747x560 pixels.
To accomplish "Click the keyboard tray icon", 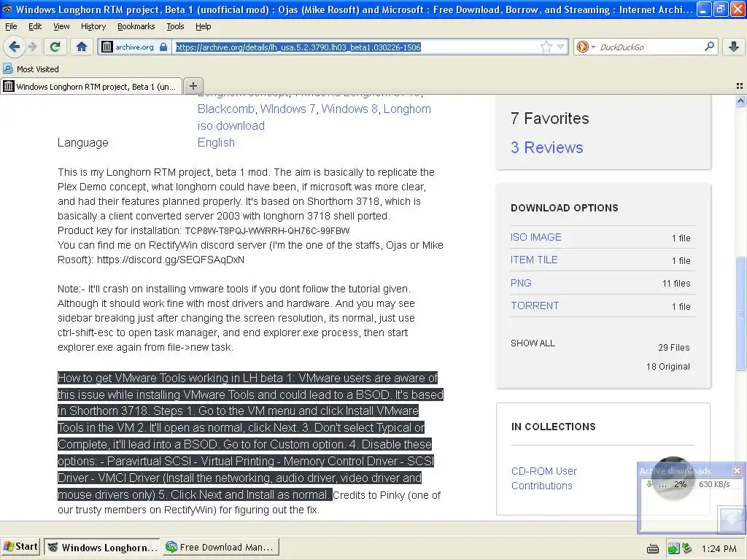I will click(x=652, y=548).
